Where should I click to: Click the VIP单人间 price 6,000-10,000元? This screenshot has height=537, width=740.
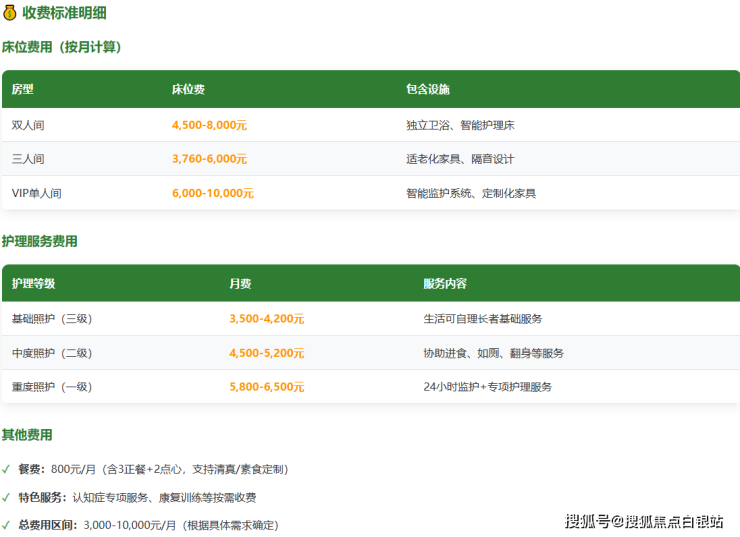point(213,193)
